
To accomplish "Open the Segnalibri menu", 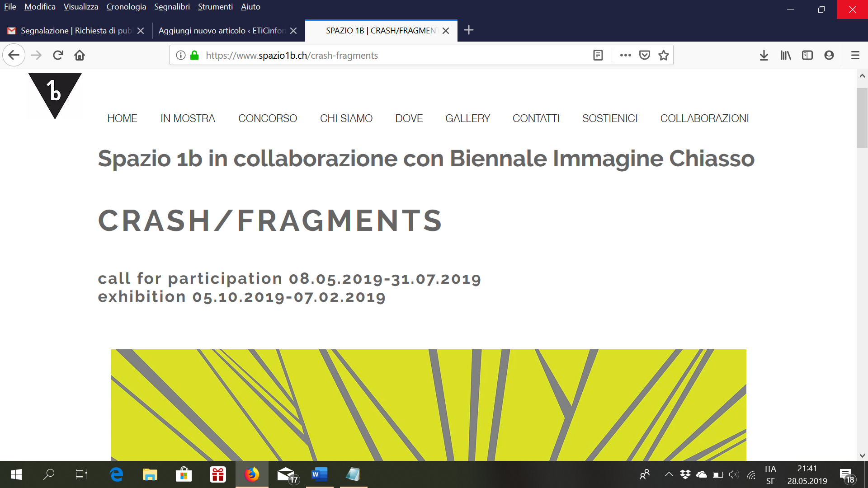I will [172, 7].
